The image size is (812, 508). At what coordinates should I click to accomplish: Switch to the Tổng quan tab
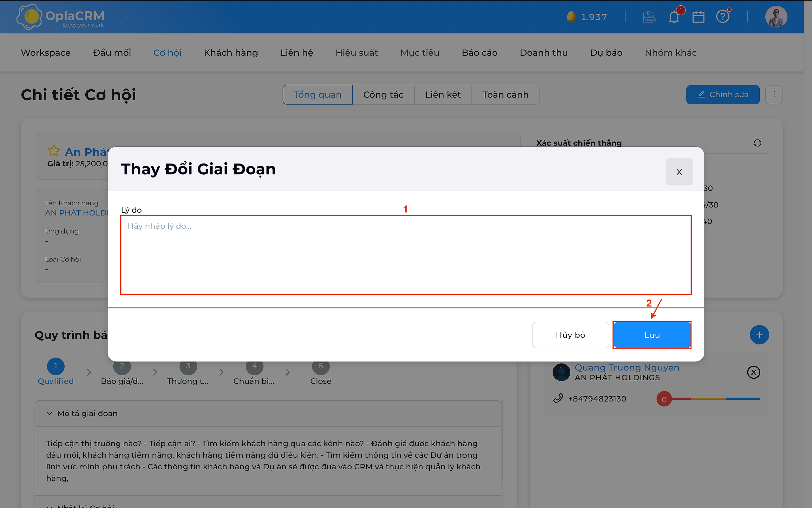(318, 95)
